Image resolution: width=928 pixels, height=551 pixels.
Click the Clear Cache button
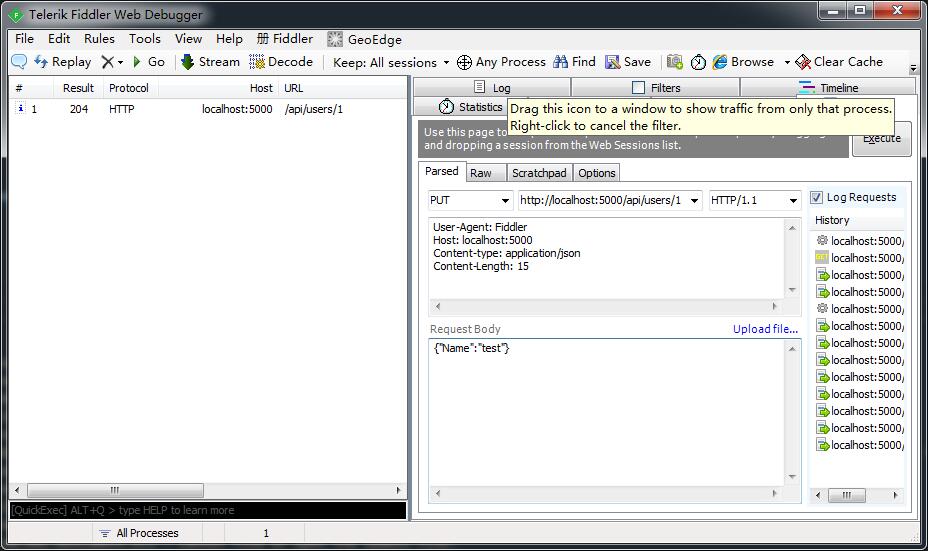pyautogui.click(x=839, y=62)
